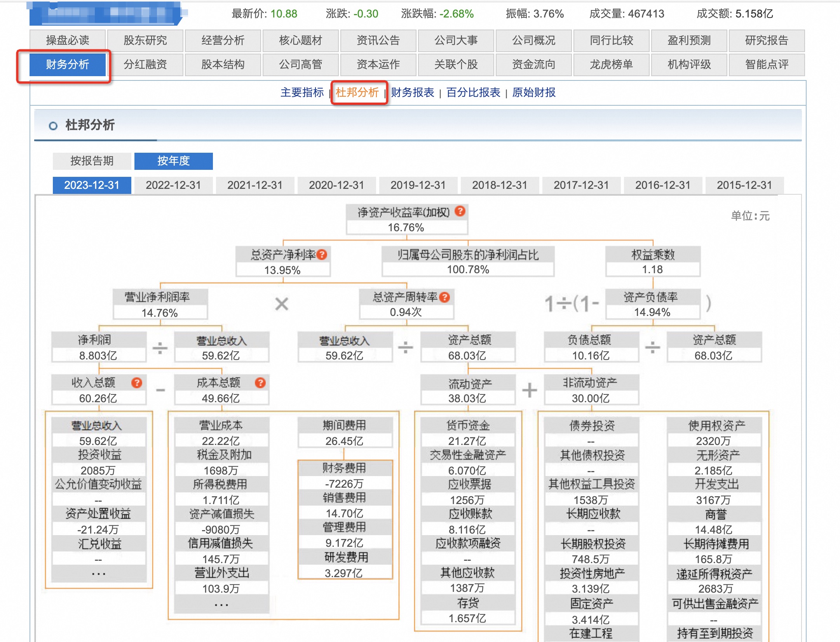Open the 股东研究 tab
This screenshot has height=642, width=840.
click(x=145, y=40)
